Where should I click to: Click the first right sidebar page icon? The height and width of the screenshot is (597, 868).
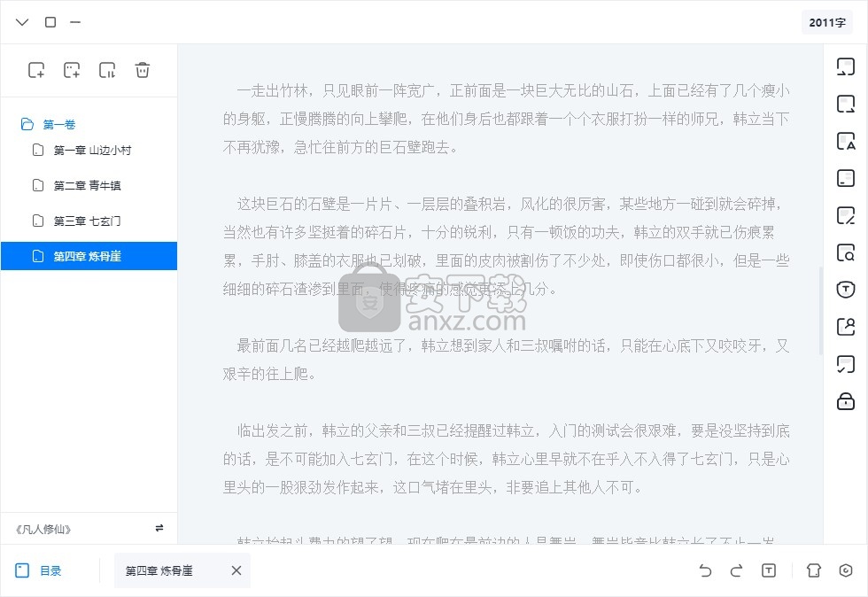[845, 66]
